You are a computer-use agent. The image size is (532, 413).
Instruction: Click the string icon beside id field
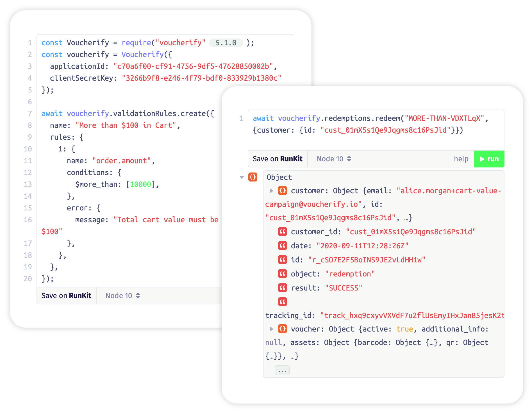coord(282,260)
